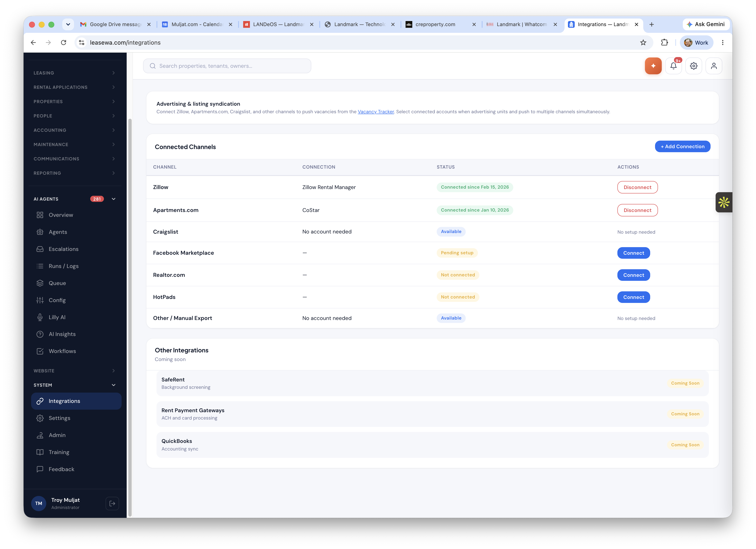
Task: Open the browser extensions puzzle icon
Action: (x=664, y=42)
